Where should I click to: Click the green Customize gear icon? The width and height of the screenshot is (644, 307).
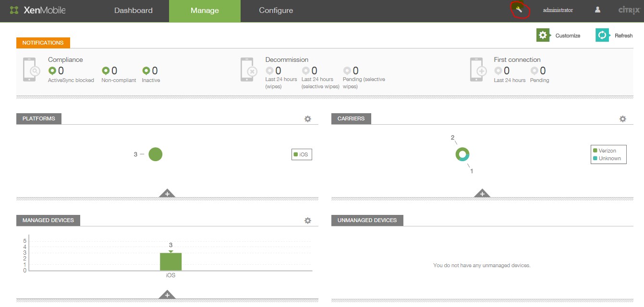coord(543,35)
